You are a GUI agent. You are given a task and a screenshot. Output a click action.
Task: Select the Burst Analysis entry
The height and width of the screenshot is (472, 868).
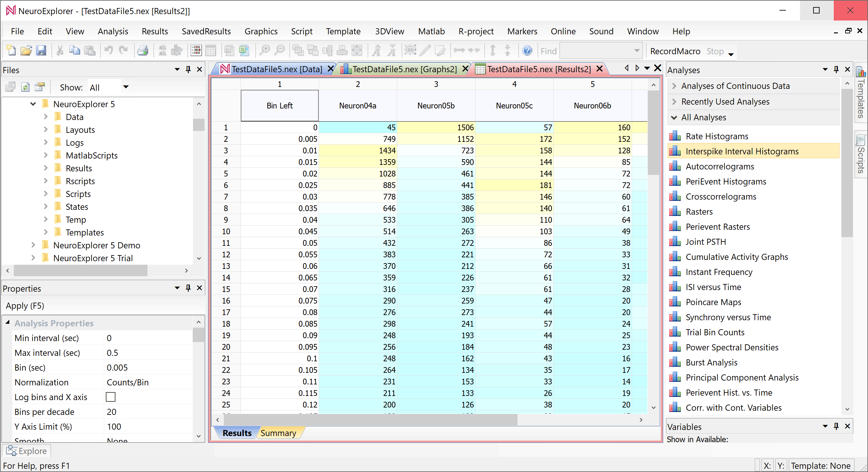(711, 363)
